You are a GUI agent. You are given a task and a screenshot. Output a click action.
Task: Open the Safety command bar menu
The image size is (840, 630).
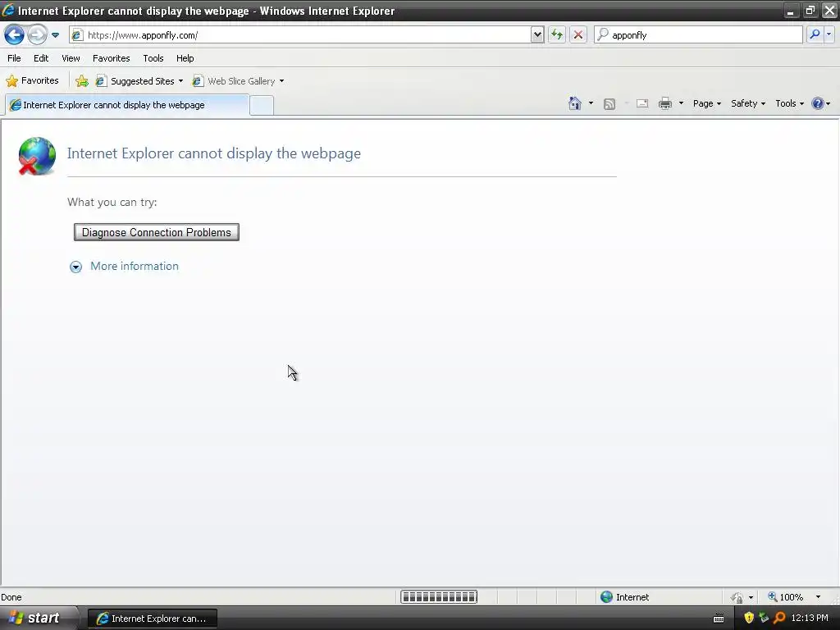[x=748, y=103]
